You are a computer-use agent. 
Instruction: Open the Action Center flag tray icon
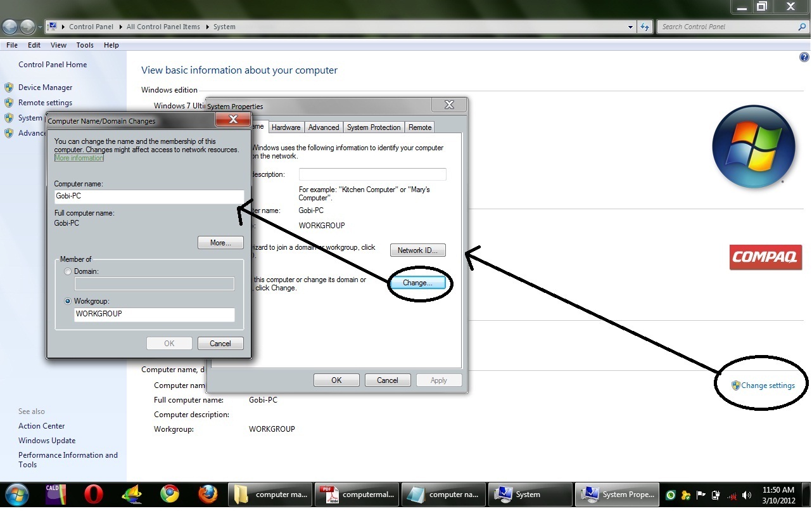pos(701,495)
